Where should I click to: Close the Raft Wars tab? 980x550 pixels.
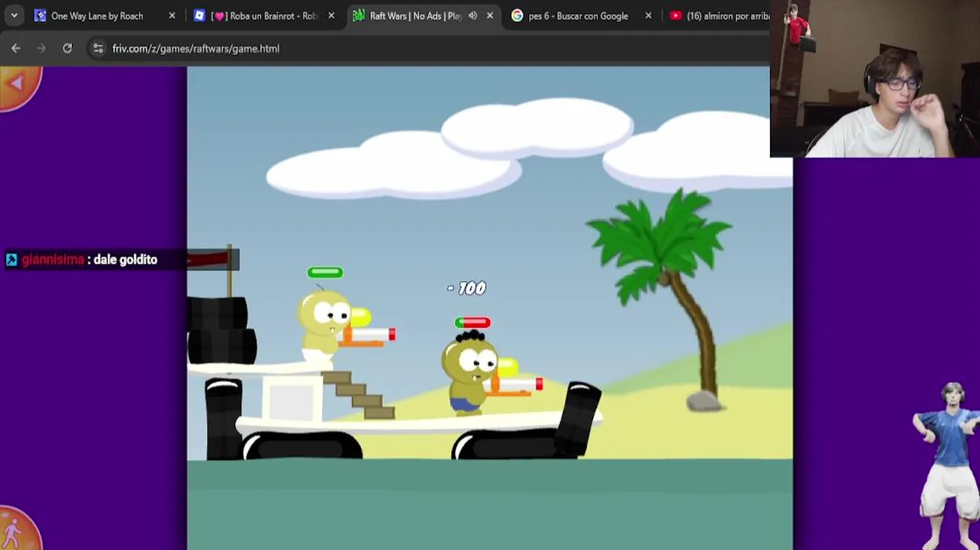click(490, 15)
